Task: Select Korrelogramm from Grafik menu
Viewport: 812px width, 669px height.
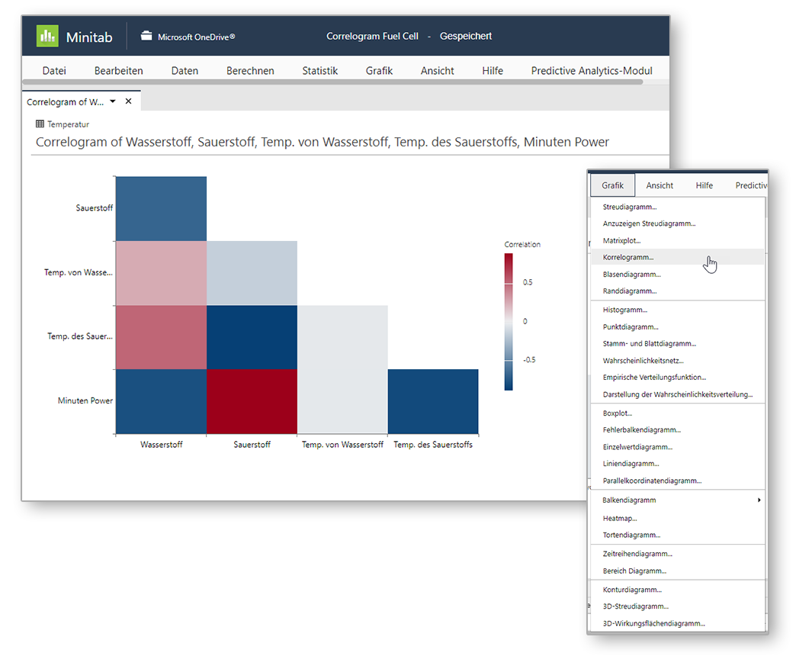Action: (627, 258)
